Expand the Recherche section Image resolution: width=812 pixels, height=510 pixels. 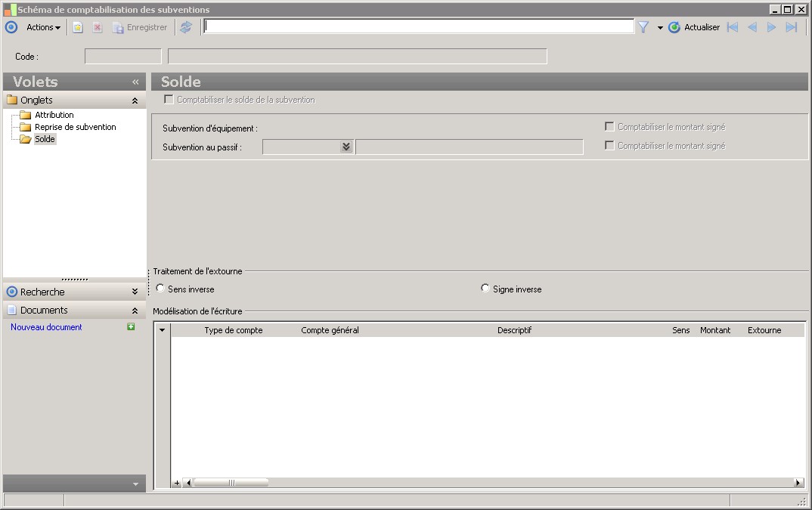click(135, 292)
